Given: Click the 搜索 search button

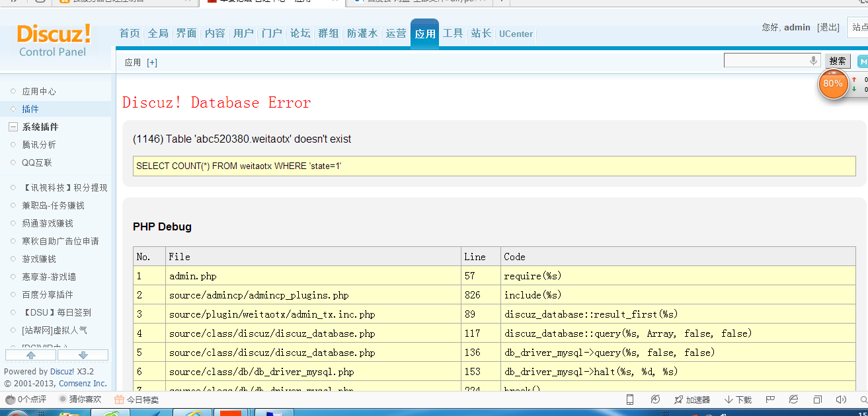Looking at the screenshot, I should pos(837,61).
